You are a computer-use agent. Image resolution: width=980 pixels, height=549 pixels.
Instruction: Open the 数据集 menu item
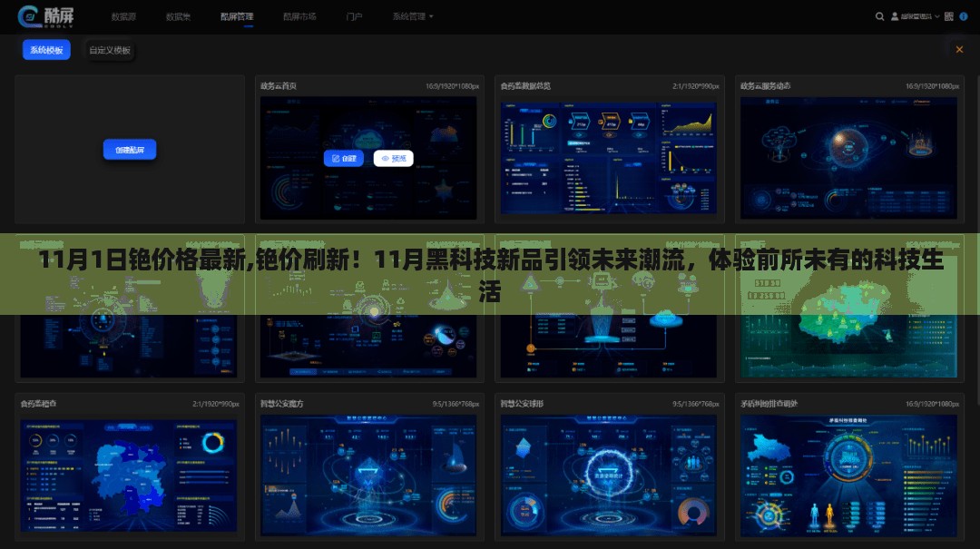click(x=179, y=16)
